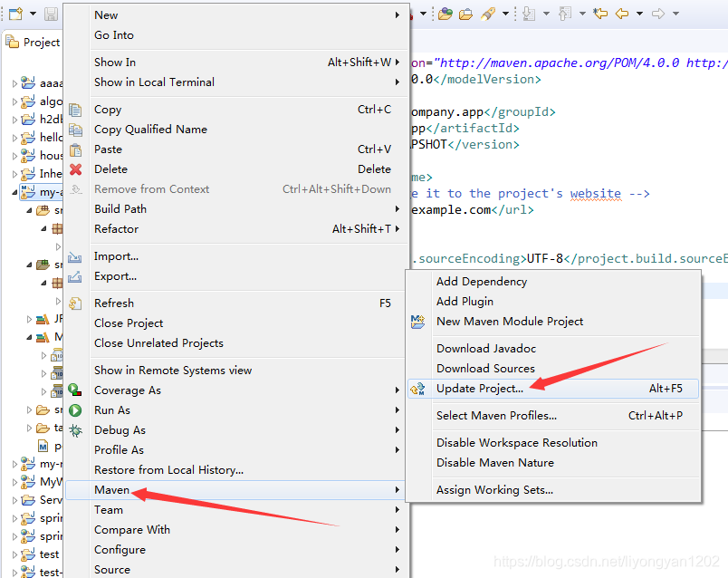Viewport: 728px width, 578px height.
Task: Click the Back navigation arrow icon
Action: 622,14
